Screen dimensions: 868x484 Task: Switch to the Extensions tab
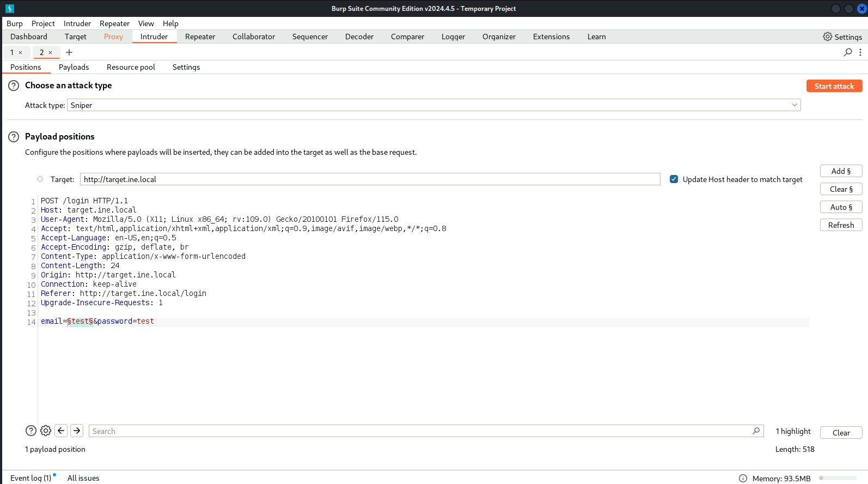[551, 37]
